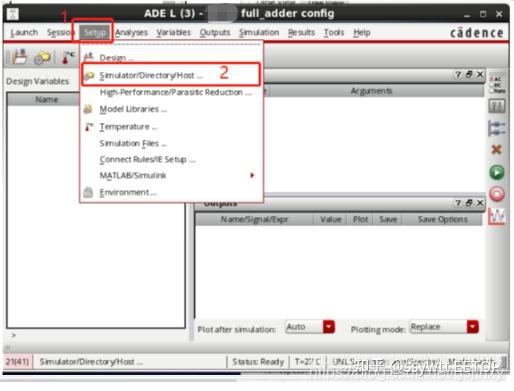Choose Design... from Setup menu
The width and height of the screenshot is (514, 391).
(x=171, y=58)
